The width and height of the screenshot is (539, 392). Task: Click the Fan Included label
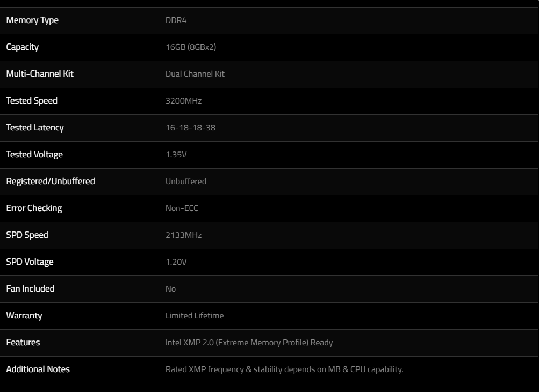coord(30,288)
